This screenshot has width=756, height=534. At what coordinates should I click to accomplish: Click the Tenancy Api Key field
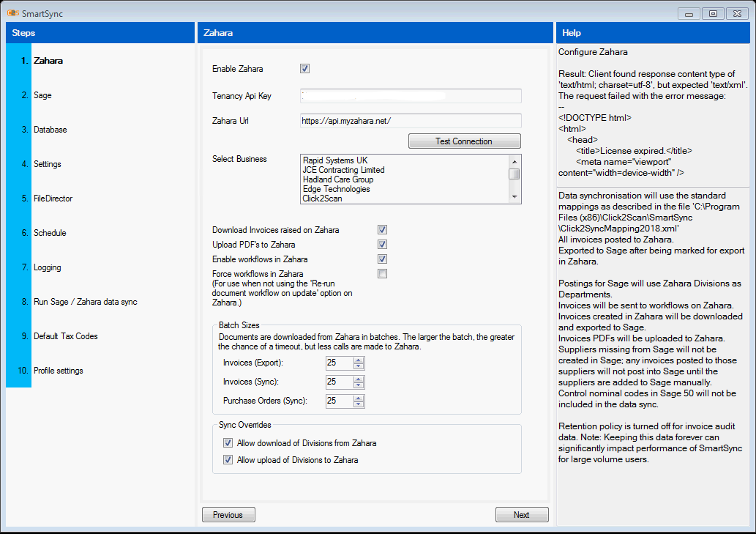[x=411, y=95]
